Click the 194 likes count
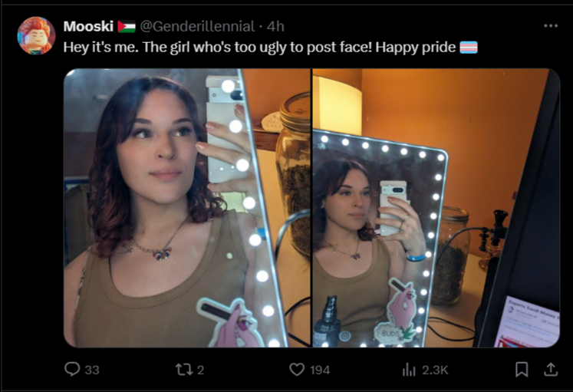The height and width of the screenshot is (392, 573). click(320, 370)
